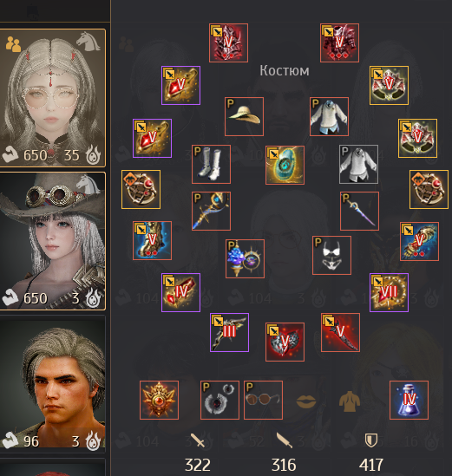This screenshot has height=476, width=452.
Task: Open the red helmet V armor slot
Action: (x=228, y=42)
